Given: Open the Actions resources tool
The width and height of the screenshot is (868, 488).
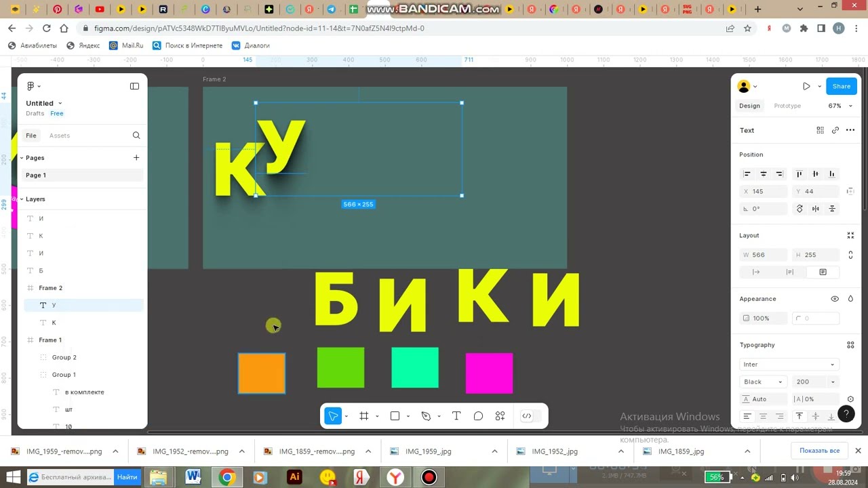Looking at the screenshot, I should pyautogui.click(x=500, y=416).
